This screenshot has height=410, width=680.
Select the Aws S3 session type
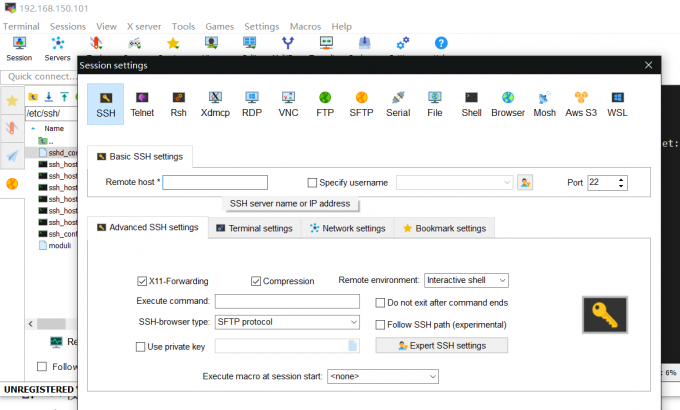581,104
